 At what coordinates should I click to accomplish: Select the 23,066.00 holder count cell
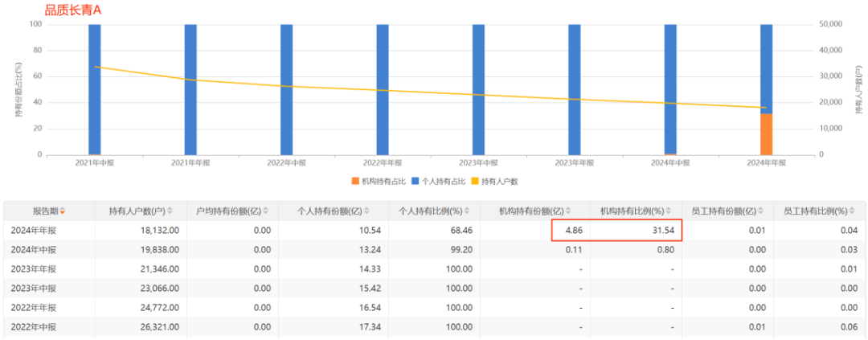159,288
